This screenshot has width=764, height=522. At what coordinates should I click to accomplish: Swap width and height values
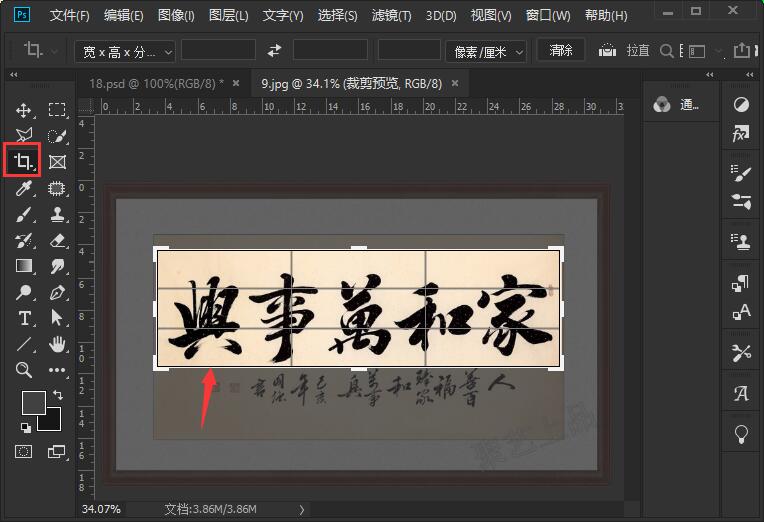click(x=274, y=50)
